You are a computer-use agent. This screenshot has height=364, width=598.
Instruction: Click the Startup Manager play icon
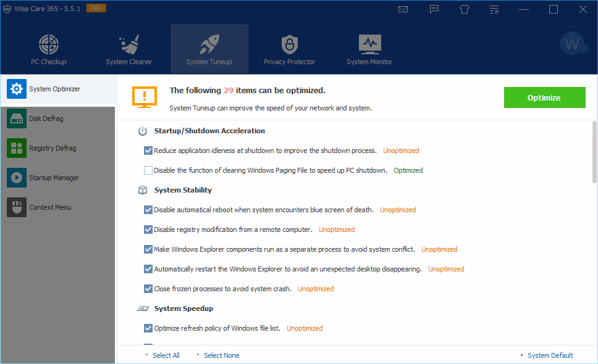pos(17,178)
